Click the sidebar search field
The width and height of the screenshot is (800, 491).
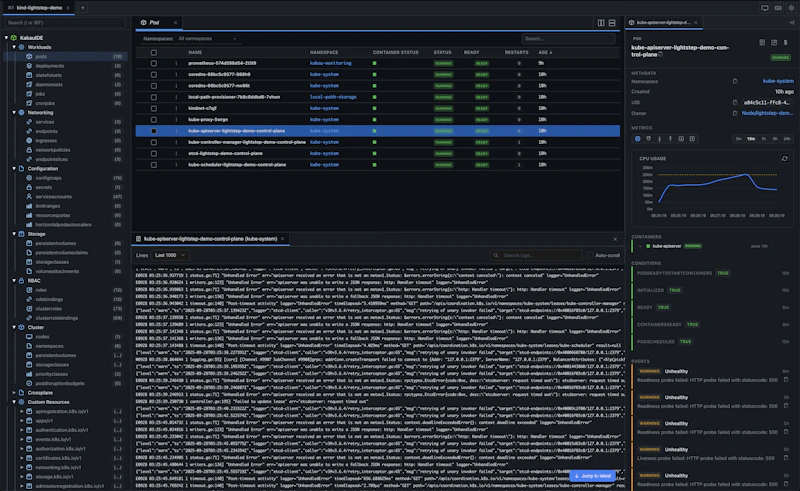[65, 22]
